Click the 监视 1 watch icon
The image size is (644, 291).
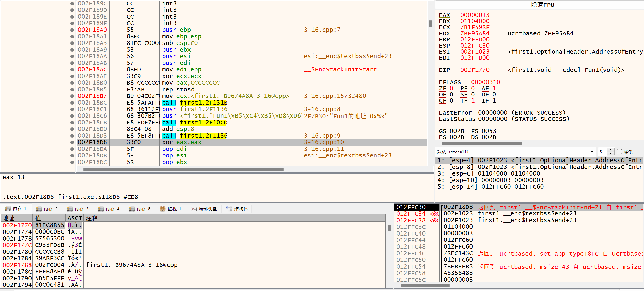click(162, 209)
